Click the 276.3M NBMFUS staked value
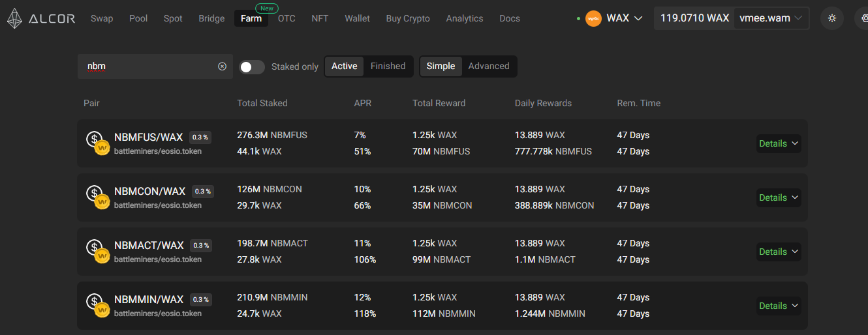The width and height of the screenshot is (868, 335). click(x=272, y=135)
